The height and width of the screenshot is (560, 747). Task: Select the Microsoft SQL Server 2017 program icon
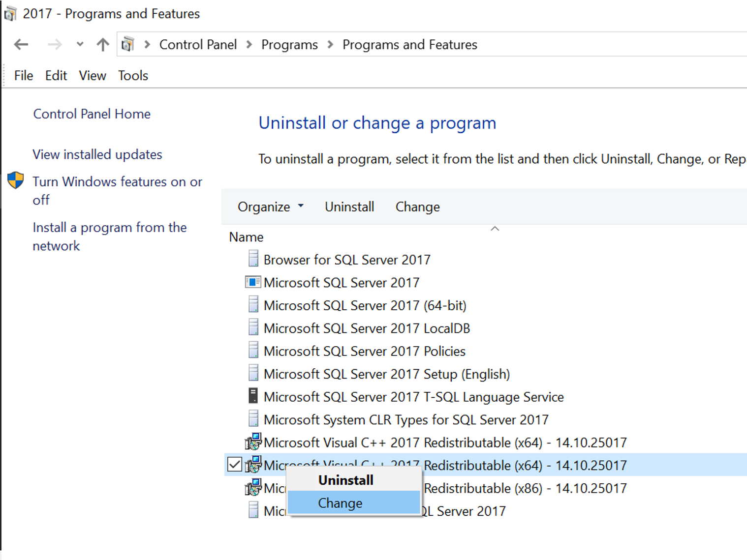[253, 282]
